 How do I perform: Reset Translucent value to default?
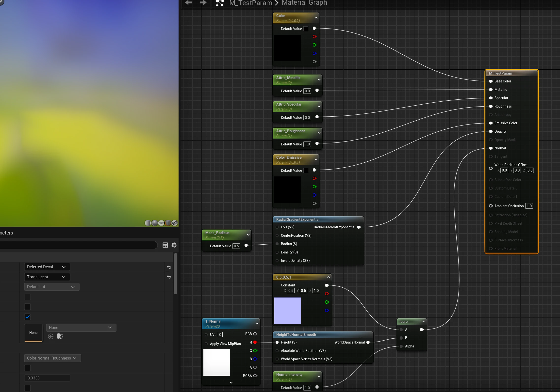click(169, 277)
